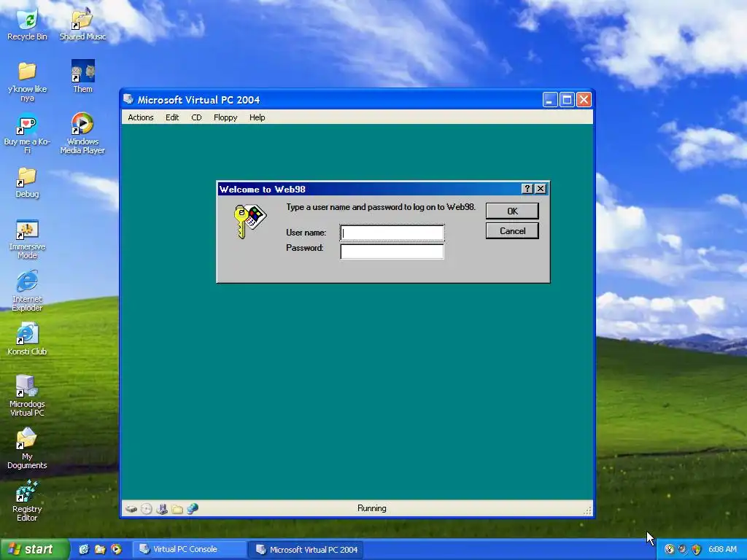Click the resize grip in Virtual PC status bar
The height and width of the screenshot is (560, 747).
(x=587, y=510)
